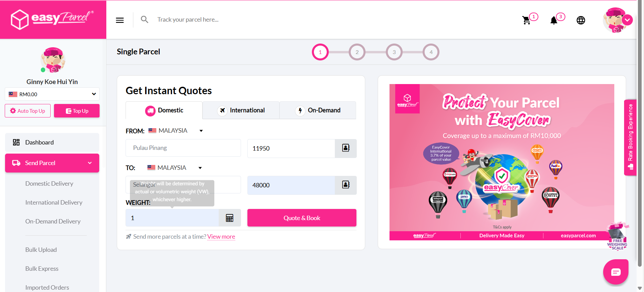Open Bulk Upload in sidebar
The image size is (644, 292).
41,250
